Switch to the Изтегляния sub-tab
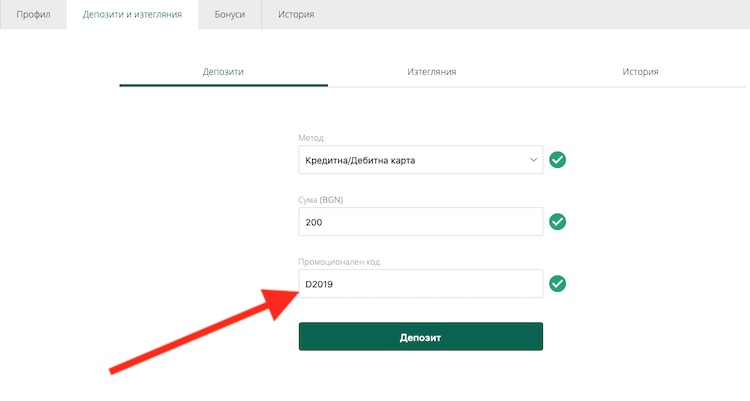Screen dimensions: 750x401 (432, 72)
